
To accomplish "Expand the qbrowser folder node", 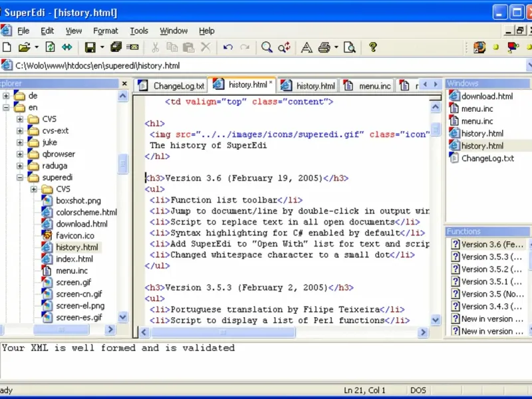I will click(20, 154).
